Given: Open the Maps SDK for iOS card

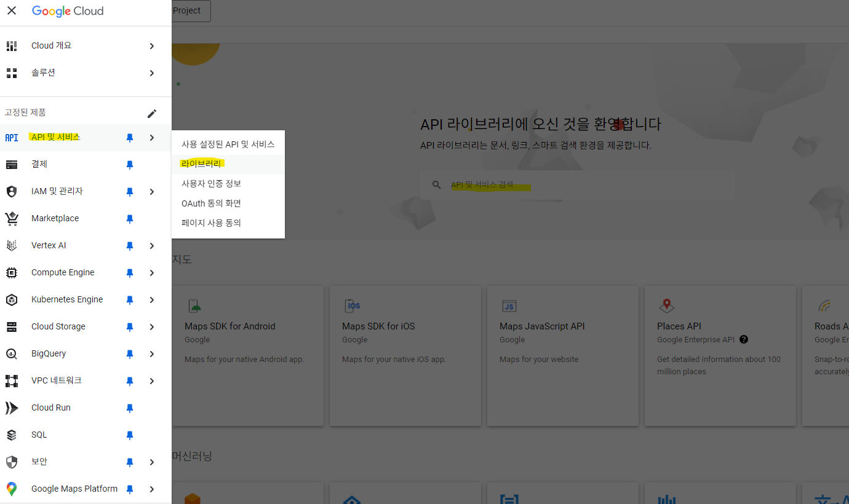Looking at the screenshot, I should [405, 356].
